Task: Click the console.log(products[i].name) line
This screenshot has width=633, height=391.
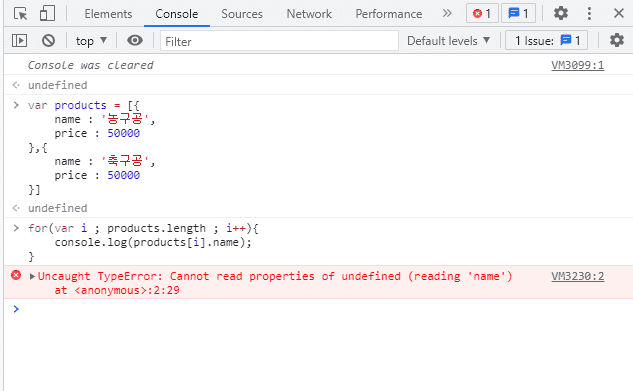Action: coord(153,242)
